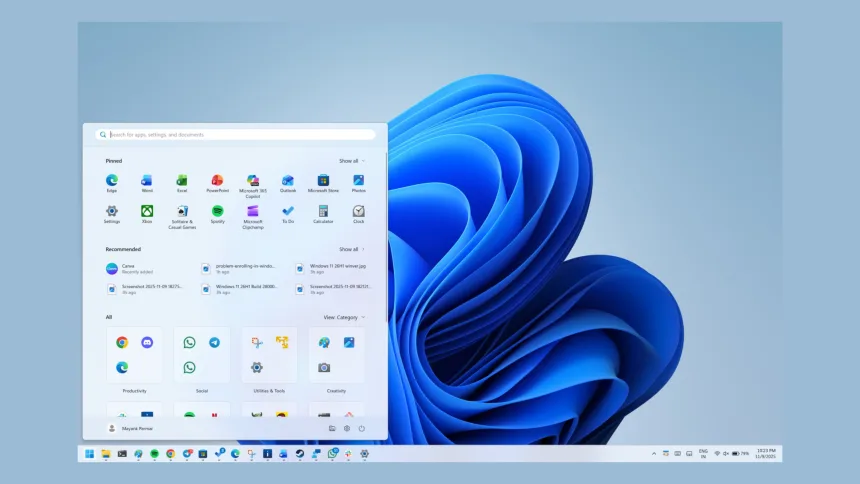Viewport: 860px width, 484px height.
Task: Open Solitaire & Casual Games
Action: (182, 217)
